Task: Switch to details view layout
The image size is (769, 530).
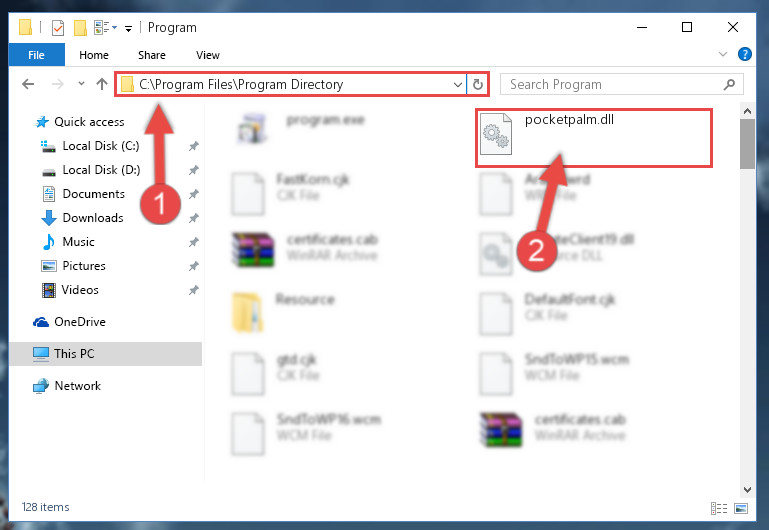Action: [718, 508]
